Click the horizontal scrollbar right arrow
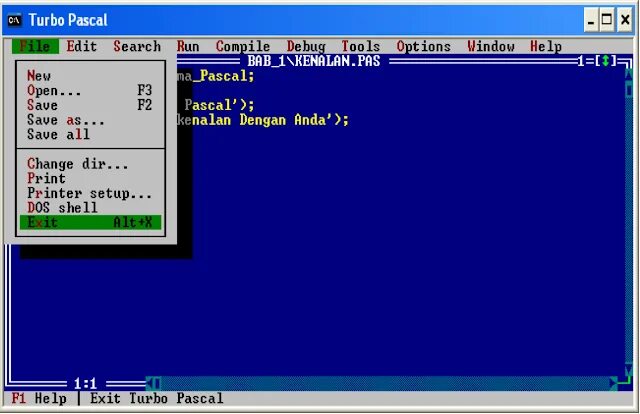640x414 pixels. 613,384
